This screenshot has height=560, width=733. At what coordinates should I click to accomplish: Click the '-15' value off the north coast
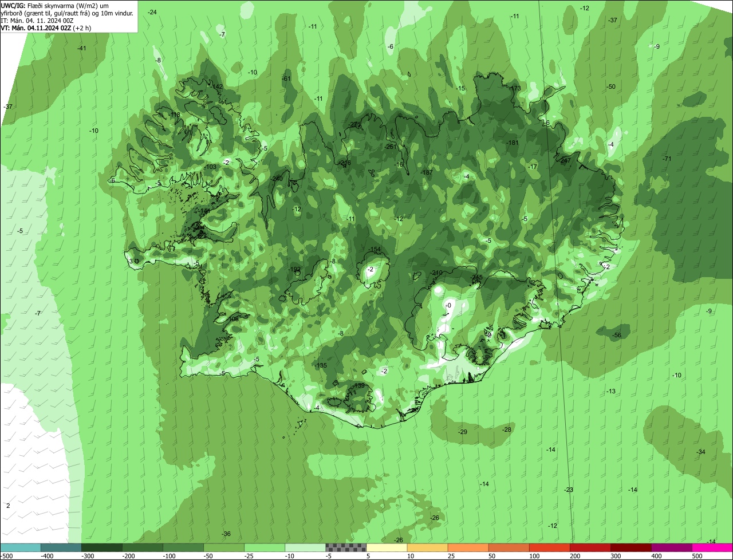(x=460, y=88)
